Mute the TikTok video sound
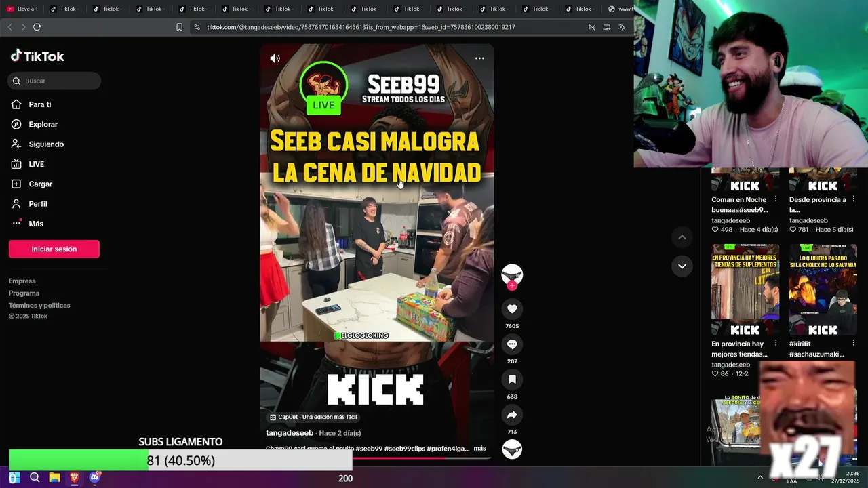This screenshot has width=868, height=488. (x=275, y=58)
